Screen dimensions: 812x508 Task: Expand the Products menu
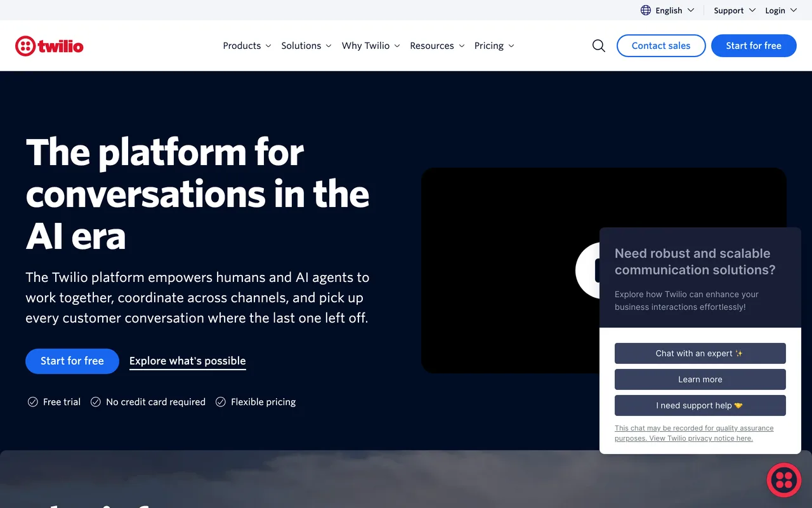click(x=247, y=46)
